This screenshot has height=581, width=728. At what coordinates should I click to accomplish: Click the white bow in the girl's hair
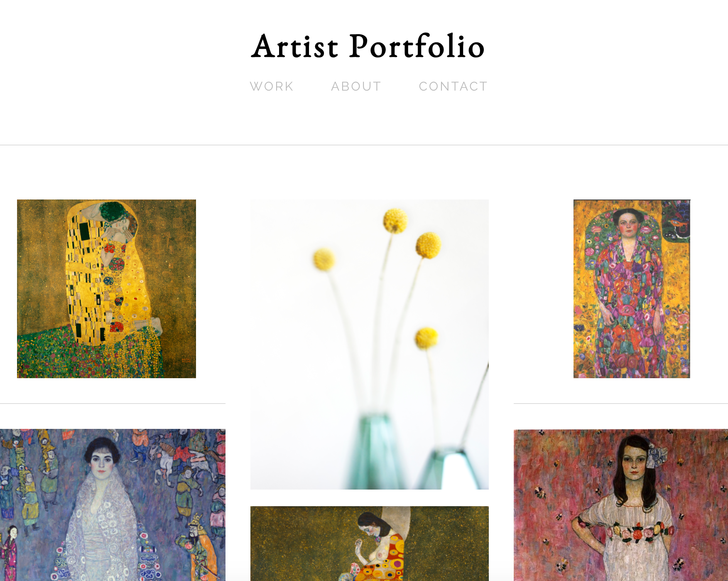(657, 455)
